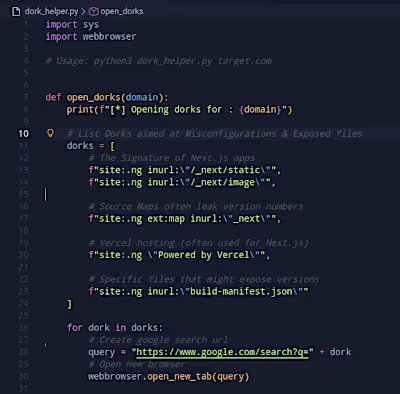Image resolution: width=400 pixels, height=394 pixels.
Task: Click the lightbulb code action icon
Action: tap(50, 133)
